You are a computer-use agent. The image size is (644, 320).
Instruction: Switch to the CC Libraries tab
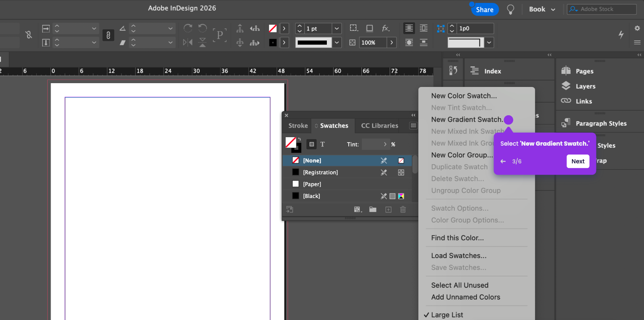380,125
